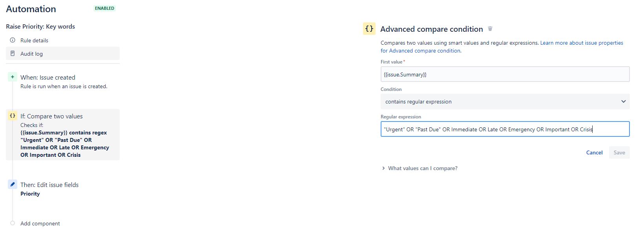This screenshot has height=234, width=644.
Task: Click the braces icon beside Advanced compare condition
Action: pyautogui.click(x=369, y=29)
